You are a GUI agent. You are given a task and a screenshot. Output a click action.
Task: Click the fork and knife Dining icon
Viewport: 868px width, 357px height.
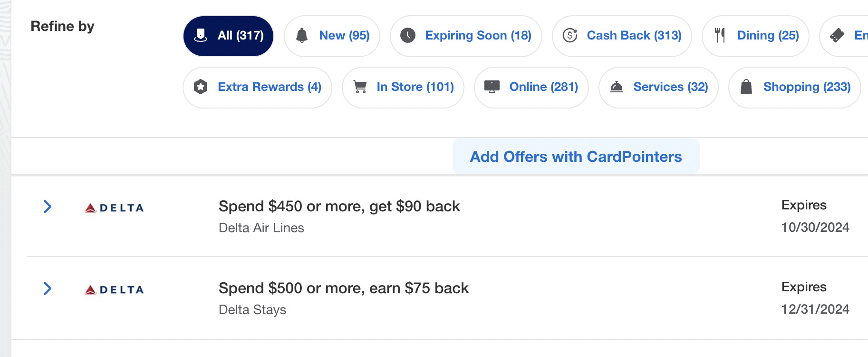pos(720,36)
